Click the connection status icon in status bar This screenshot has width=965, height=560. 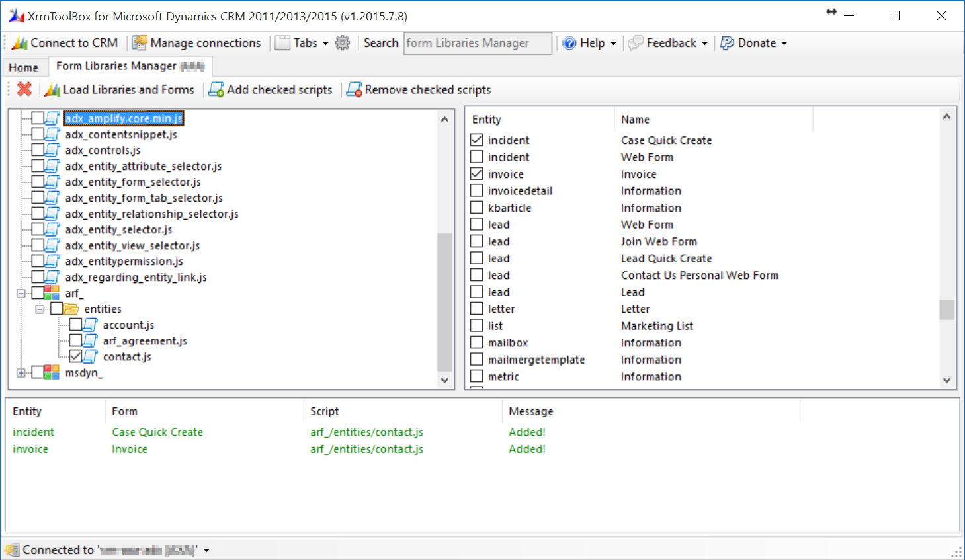tap(12, 550)
